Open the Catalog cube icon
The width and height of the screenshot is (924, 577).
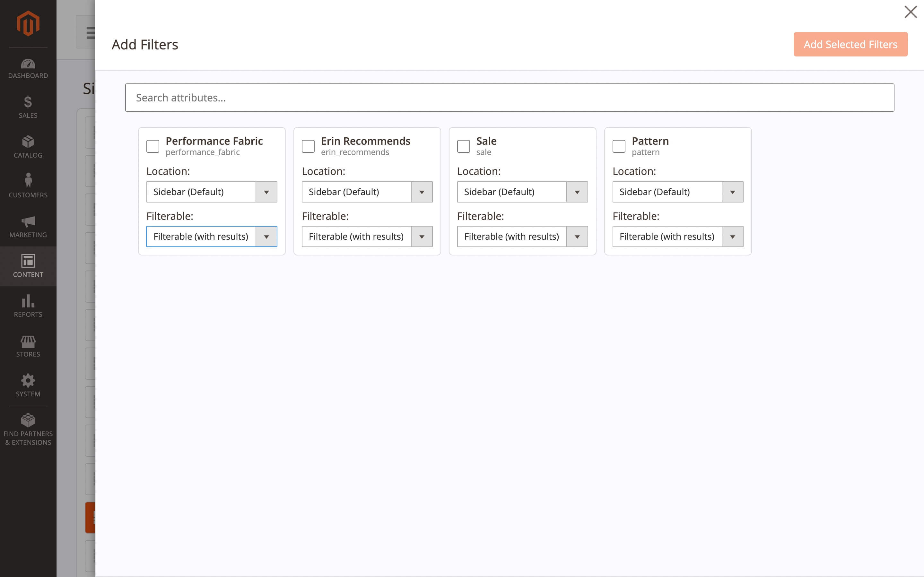(x=28, y=142)
